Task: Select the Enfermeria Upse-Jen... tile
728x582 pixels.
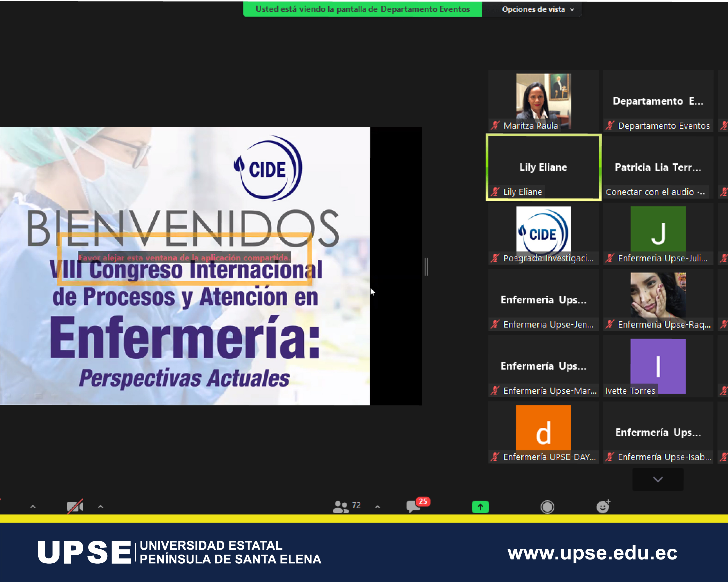Action: [x=543, y=300]
